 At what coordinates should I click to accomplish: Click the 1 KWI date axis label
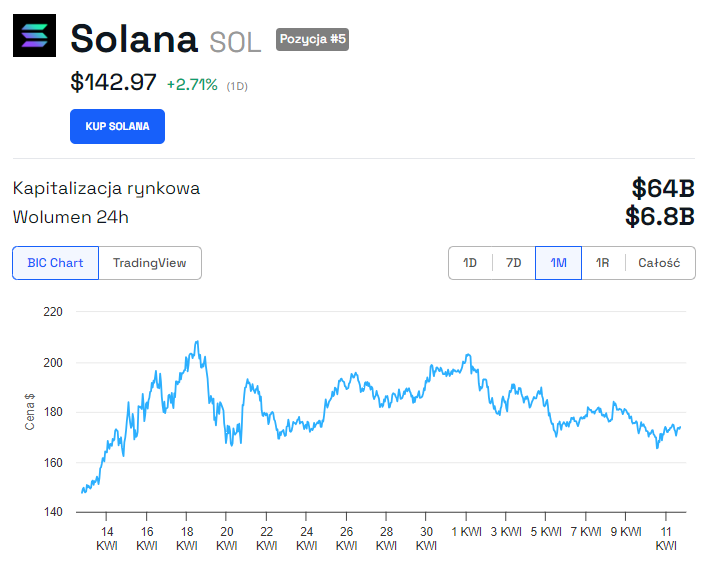coord(466,532)
